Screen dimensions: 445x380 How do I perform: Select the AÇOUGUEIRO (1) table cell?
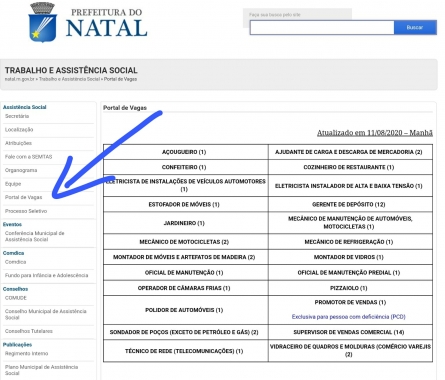[x=186, y=152]
